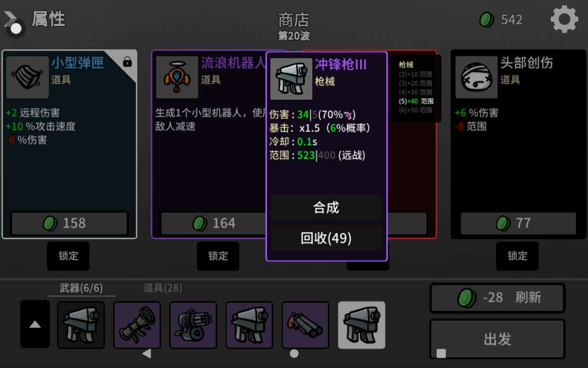Screen dimensions: 588x368
Task: Click the 头部创伤 bandaged head item icon
Action: tap(476, 77)
